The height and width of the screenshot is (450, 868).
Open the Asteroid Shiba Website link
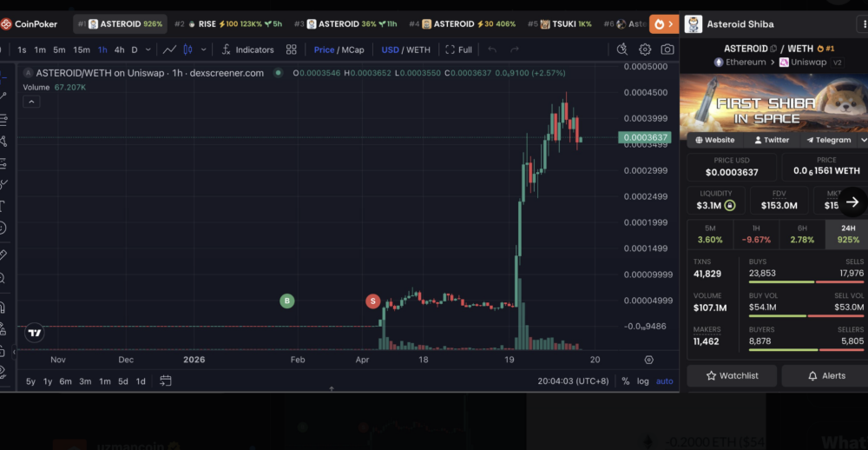[714, 140]
